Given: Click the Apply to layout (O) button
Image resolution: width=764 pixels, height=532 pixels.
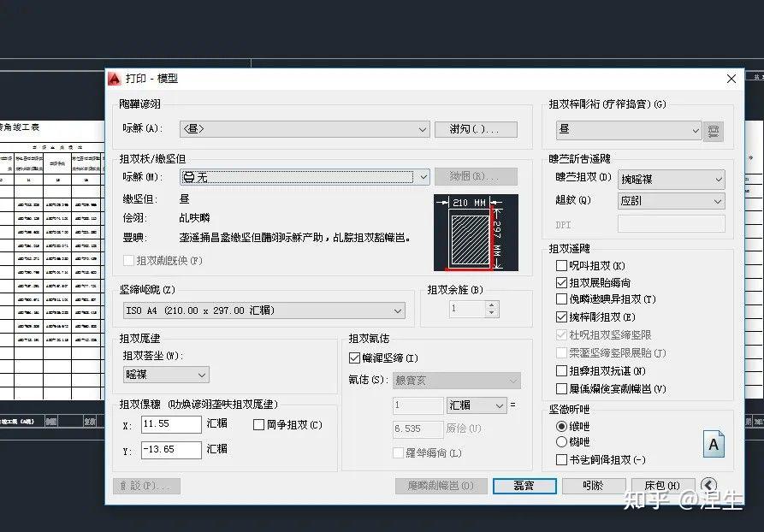Looking at the screenshot, I should [441, 486].
